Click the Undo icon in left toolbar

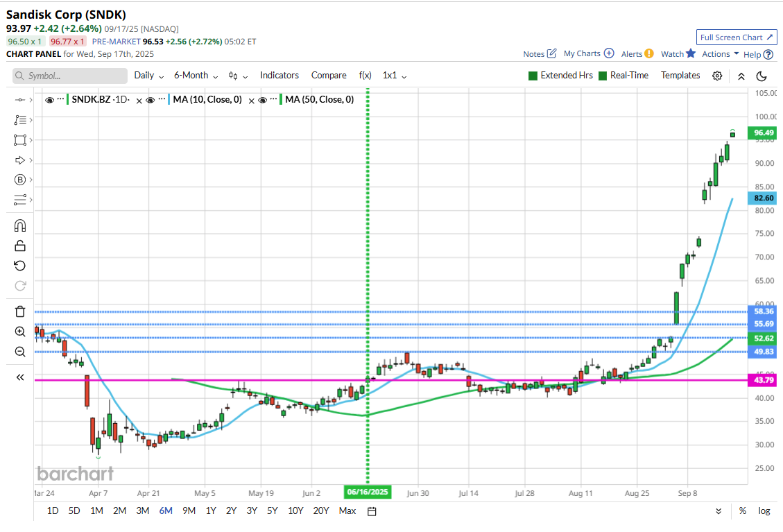[20, 265]
